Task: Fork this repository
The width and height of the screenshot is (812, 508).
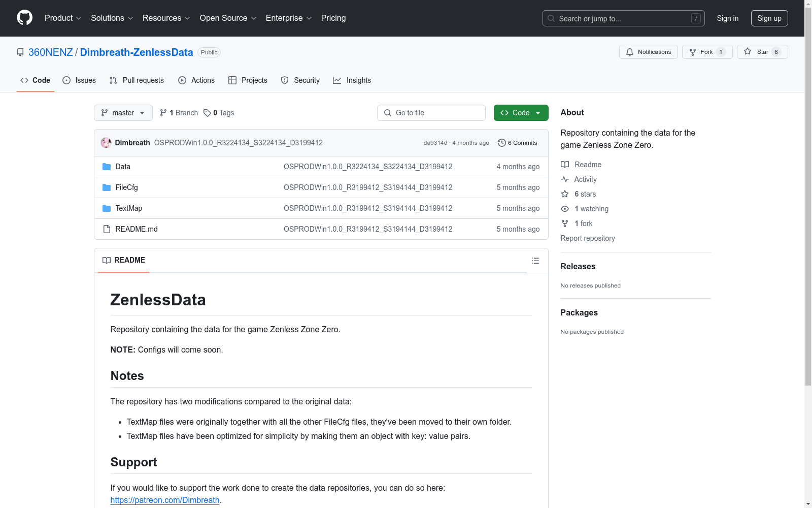Action: point(707,52)
